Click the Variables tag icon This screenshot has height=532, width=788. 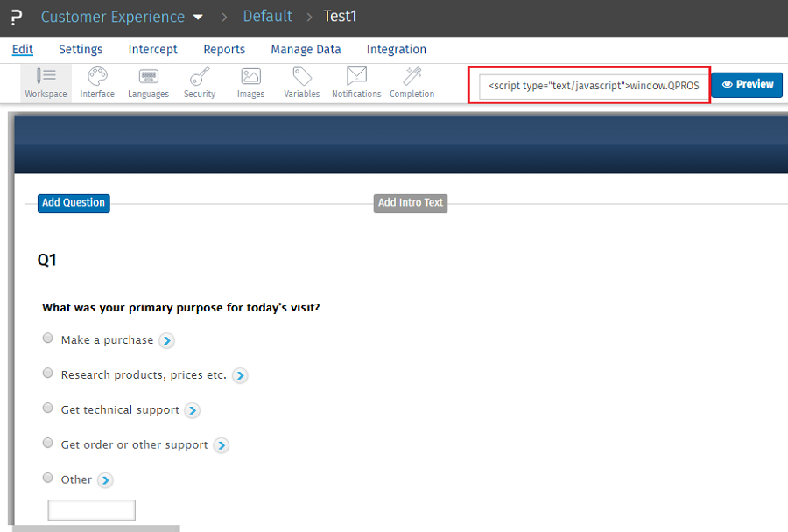tap(302, 77)
